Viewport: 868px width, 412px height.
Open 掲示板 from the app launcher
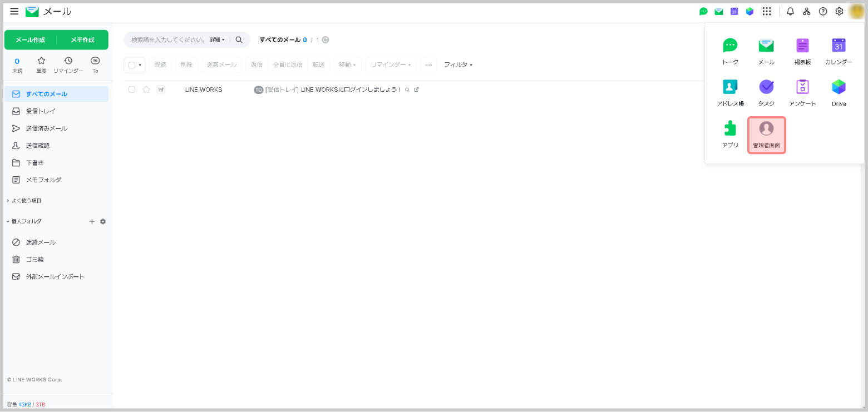pos(802,52)
